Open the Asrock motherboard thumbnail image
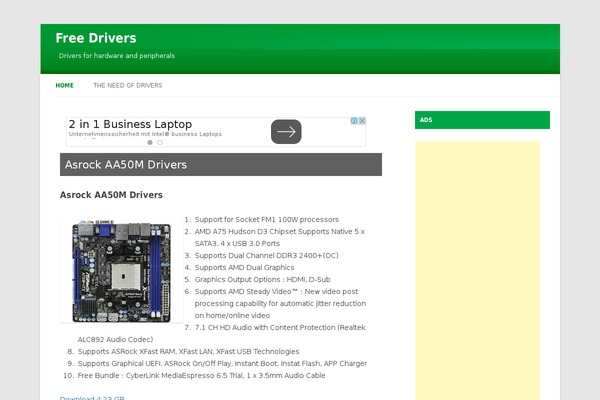The height and width of the screenshot is (400, 600). 121,271
